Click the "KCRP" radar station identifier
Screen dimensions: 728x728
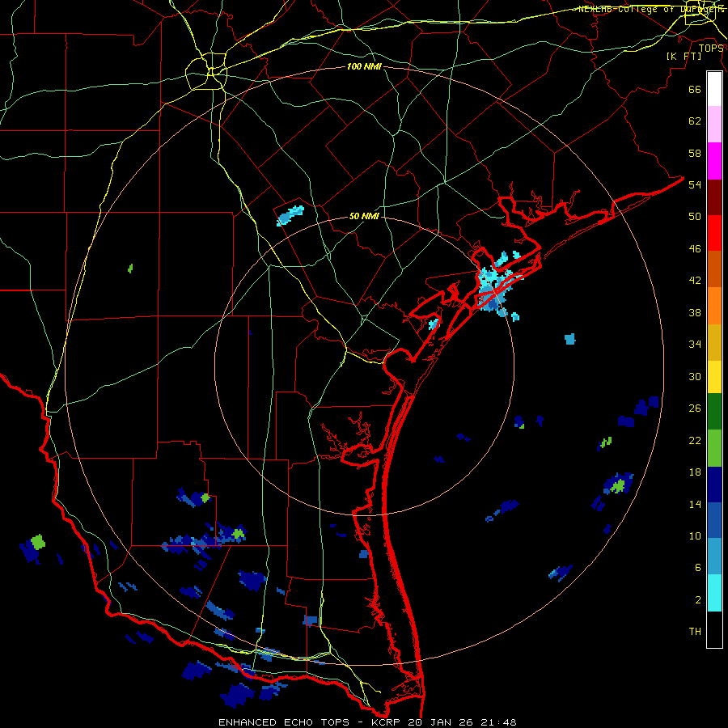click(x=385, y=722)
